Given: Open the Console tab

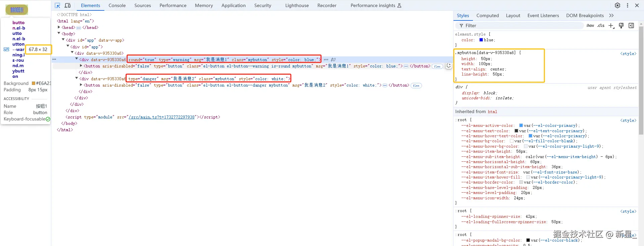Looking at the screenshot, I should click(x=117, y=5).
